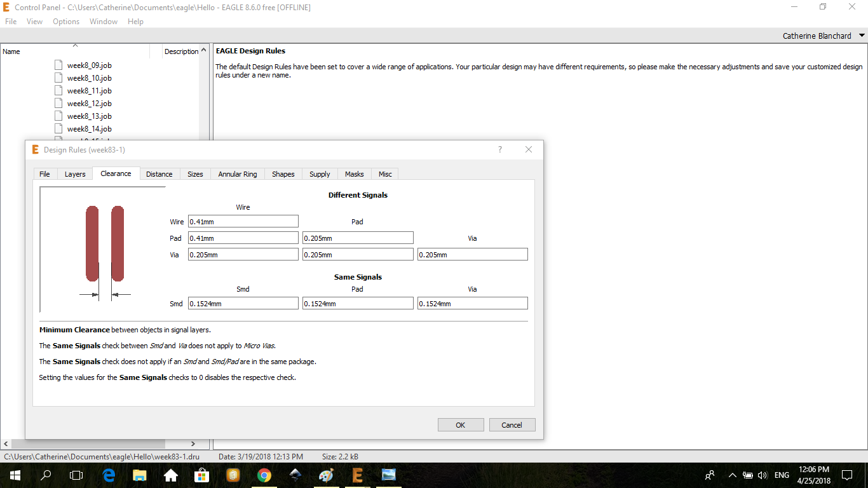Viewport: 868px width, 488px height.
Task: Click the battery status tray icon
Action: click(x=748, y=475)
